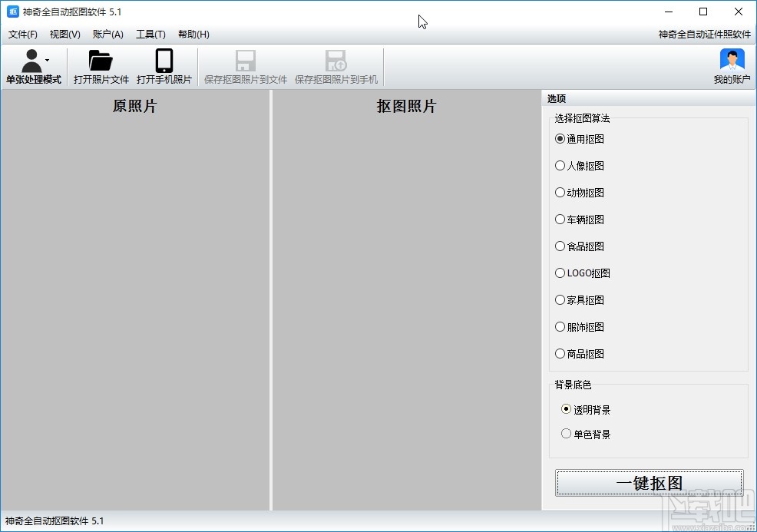Click 保存抠图照片到文件 floppy disk icon
The width and height of the screenshot is (757, 532).
point(245,61)
